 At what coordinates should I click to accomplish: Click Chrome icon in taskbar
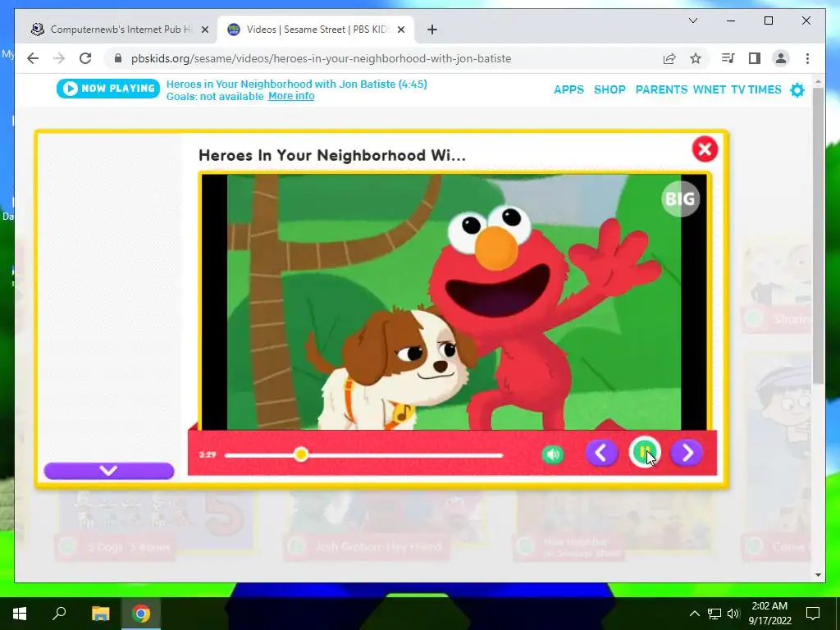pyautogui.click(x=141, y=614)
